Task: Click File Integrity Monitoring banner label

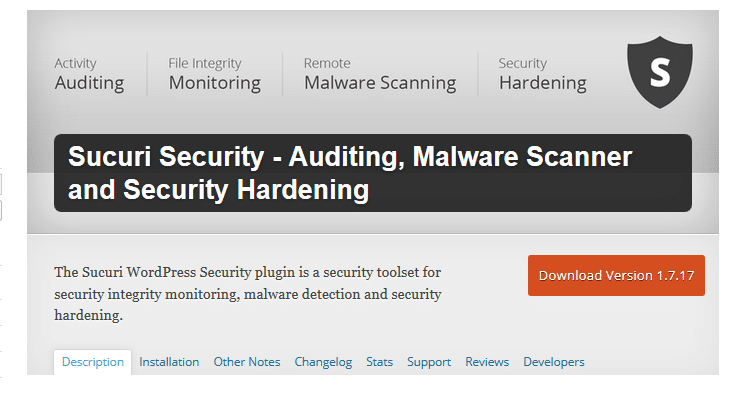Action: pyautogui.click(x=215, y=74)
